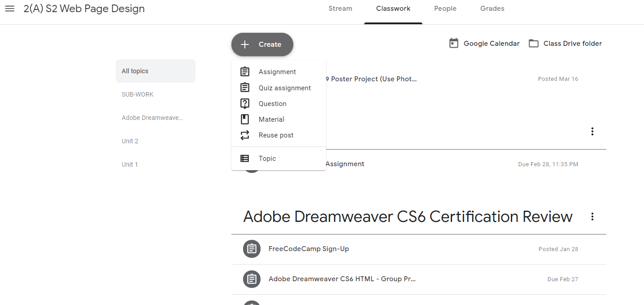The image size is (644, 305).
Task: Click the Google Calendar icon
Action: click(454, 44)
